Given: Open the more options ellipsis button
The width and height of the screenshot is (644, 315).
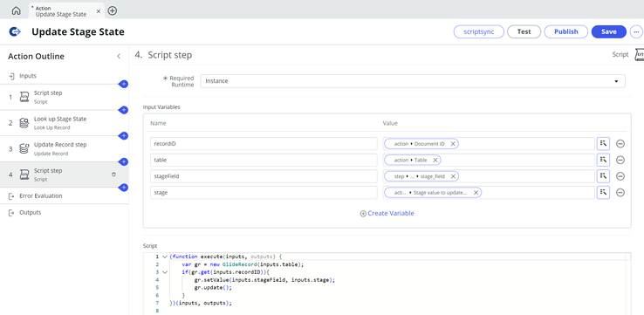Looking at the screenshot, I should tap(636, 31).
